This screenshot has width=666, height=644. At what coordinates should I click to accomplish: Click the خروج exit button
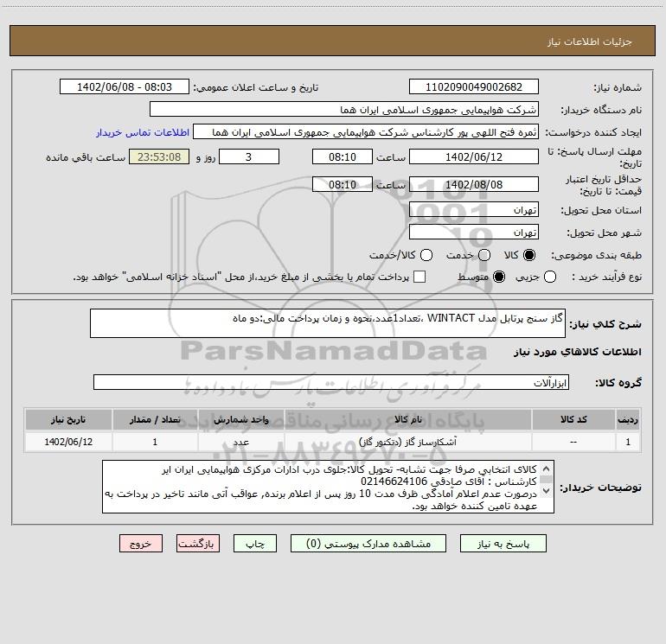141,544
